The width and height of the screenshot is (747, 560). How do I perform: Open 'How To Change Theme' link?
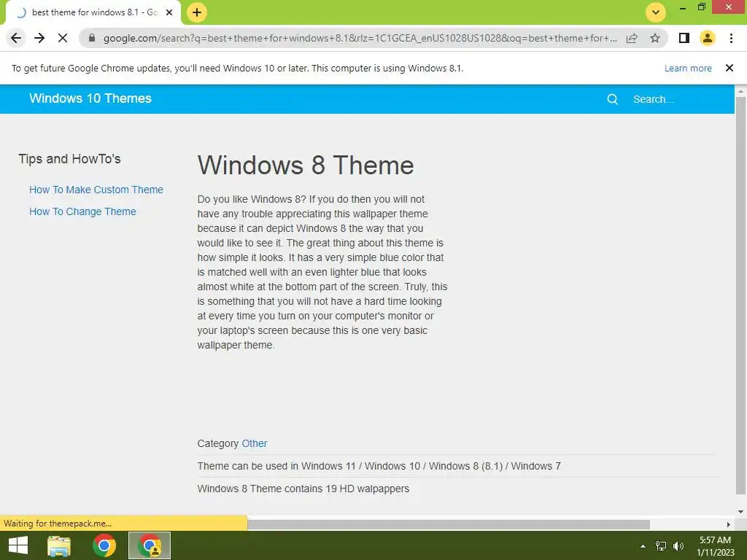tap(82, 211)
